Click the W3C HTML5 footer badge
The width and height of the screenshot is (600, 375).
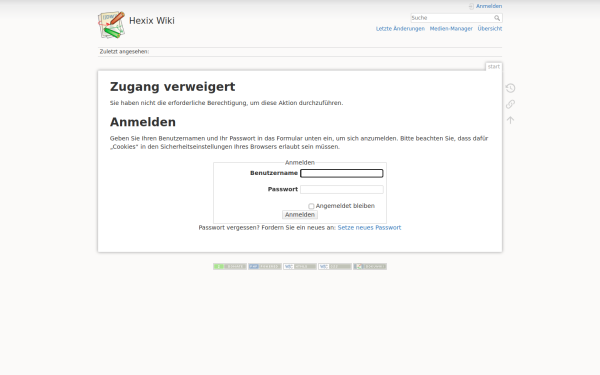point(300,266)
